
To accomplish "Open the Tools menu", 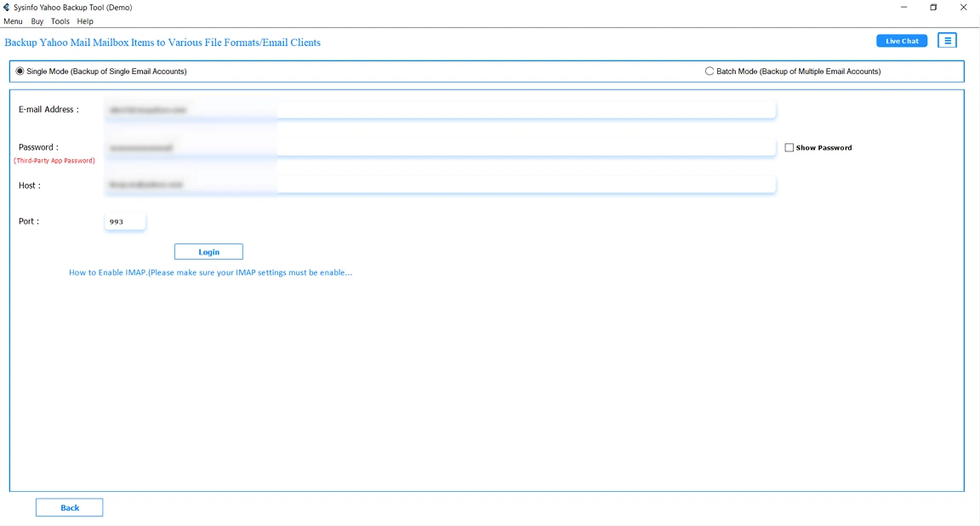I will pyautogui.click(x=60, y=21).
